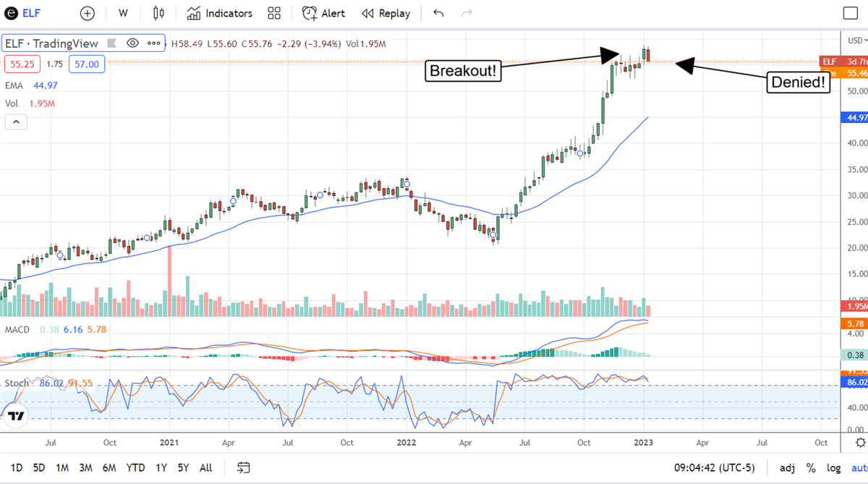868x484 pixels.
Task: Open the more options dots for ELF
Action: [154, 43]
